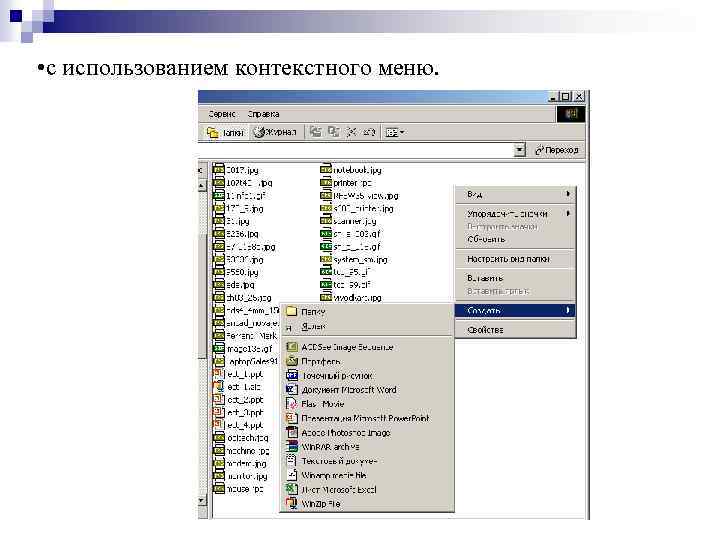The width and height of the screenshot is (720, 540).
Task: Select Текстовый документ in the submenu
Action: 367,461
